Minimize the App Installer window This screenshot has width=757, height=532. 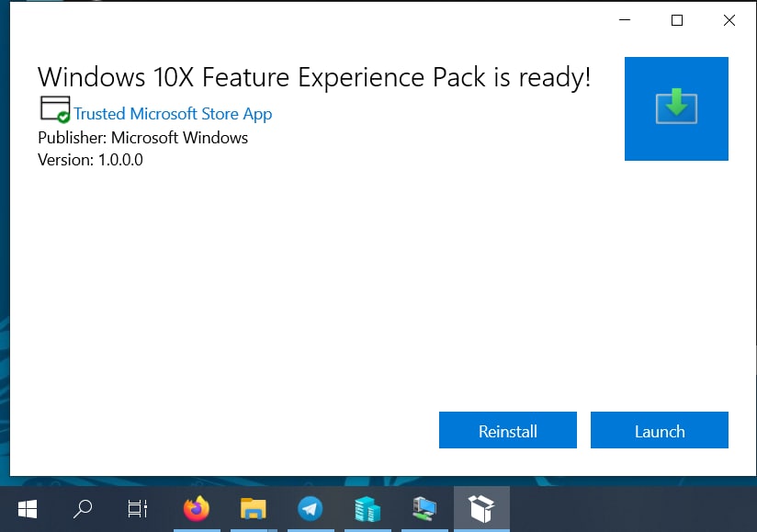pyautogui.click(x=625, y=20)
